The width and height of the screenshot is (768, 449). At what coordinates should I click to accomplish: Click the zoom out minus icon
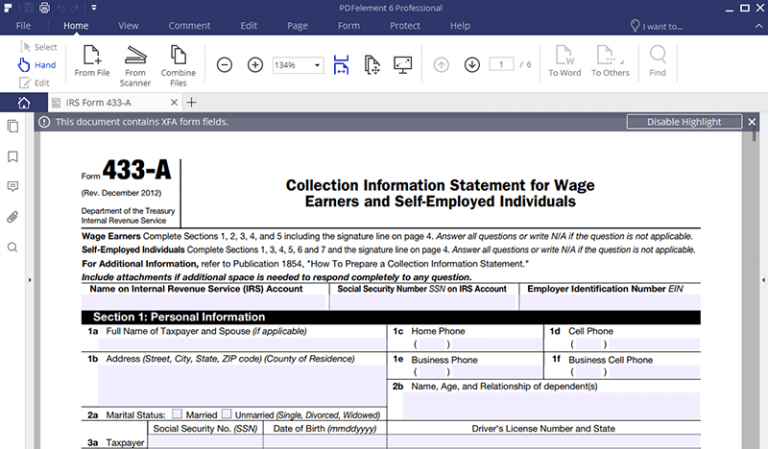[x=225, y=65]
